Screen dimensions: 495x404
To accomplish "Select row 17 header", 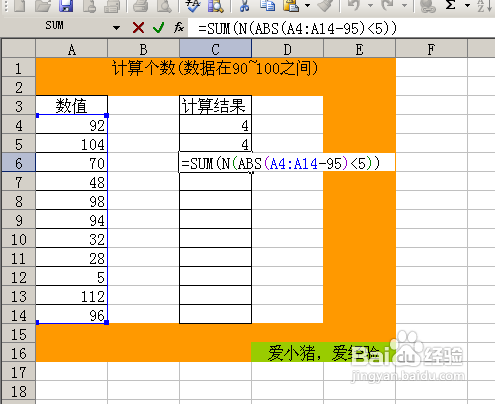I will [19, 372].
